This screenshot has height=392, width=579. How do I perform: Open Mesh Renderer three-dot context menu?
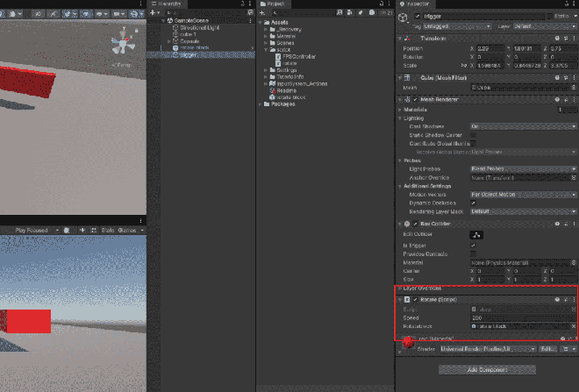pyautogui.click(x=574, y=100)
